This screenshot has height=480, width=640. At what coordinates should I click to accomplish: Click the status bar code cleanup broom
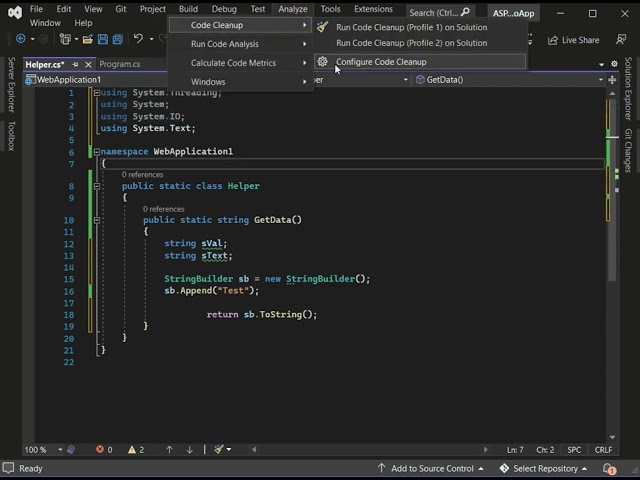(219, 449)
